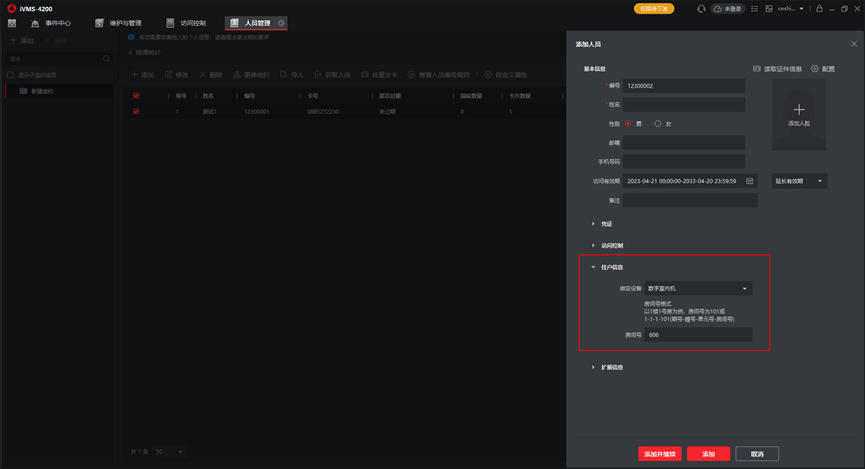Click the 访问有效期 date range field

click(690, 181)
